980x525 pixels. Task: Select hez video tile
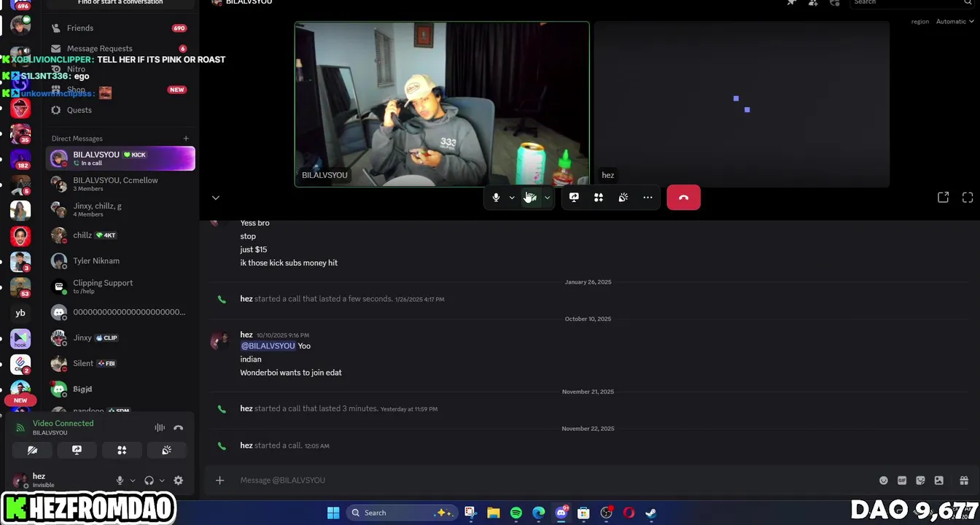pos(742,104)
